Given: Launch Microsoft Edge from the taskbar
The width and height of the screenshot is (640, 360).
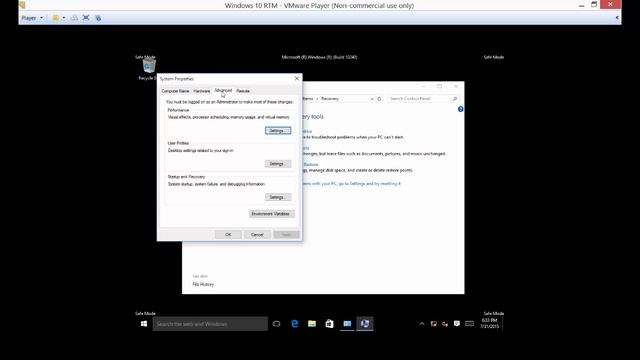Looking at the screenshot, I should point(294,324).
